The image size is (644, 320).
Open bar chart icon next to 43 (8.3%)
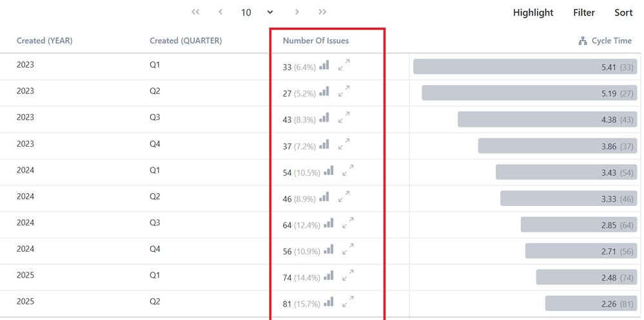324,118
